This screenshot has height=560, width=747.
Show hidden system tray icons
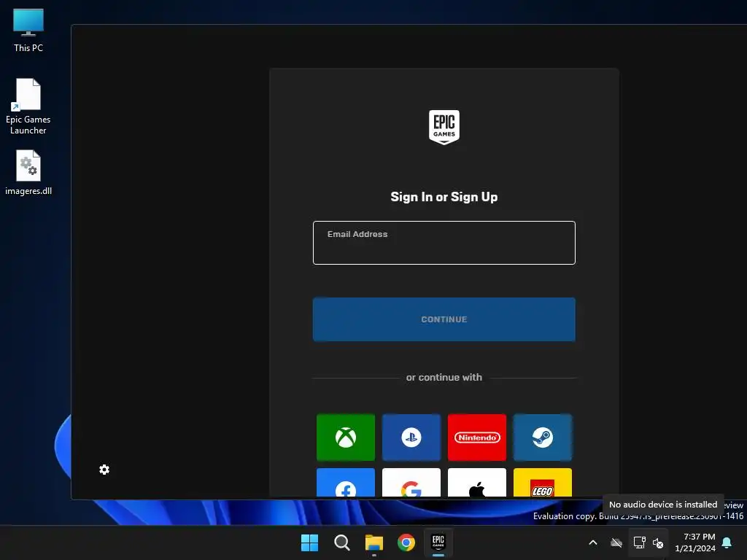(593, 542)
